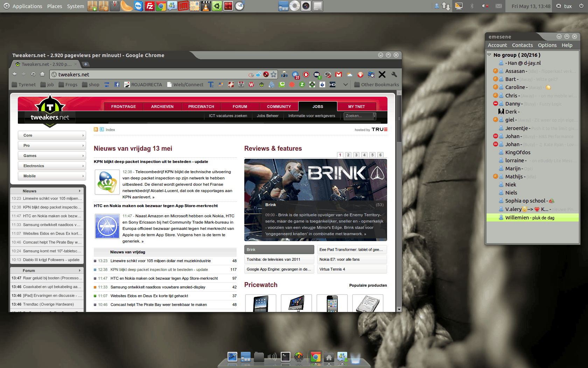Screen dimensions: 588x368
Task: Open the Places menu
Action: (55, 6)
